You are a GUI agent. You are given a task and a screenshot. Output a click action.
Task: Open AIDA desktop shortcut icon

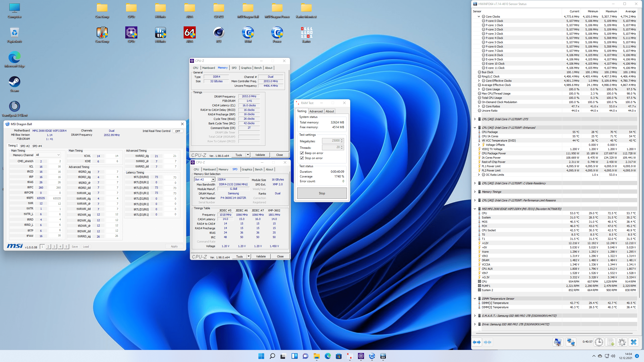[189, 33]
